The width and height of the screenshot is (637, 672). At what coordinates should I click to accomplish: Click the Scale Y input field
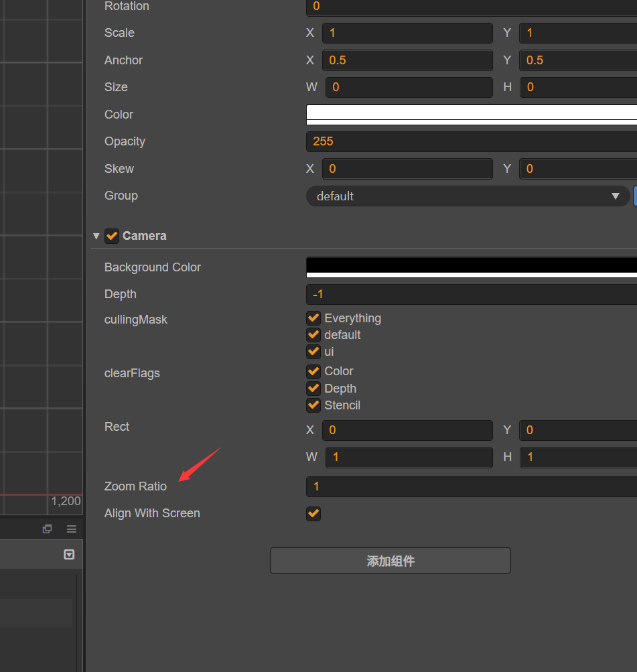pyautogui.click(x=578, y=33)
